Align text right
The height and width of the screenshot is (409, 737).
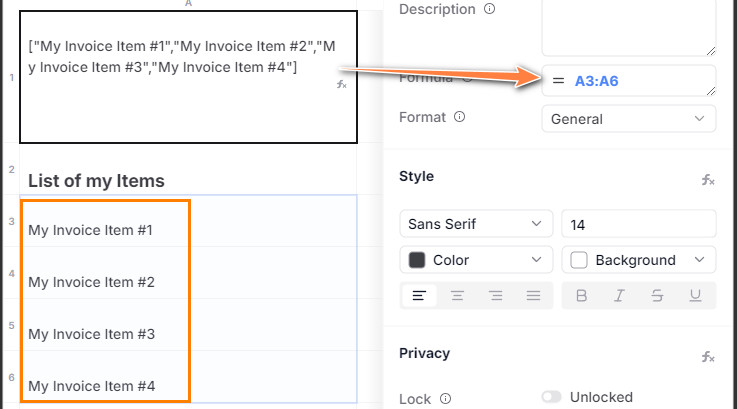495,295
